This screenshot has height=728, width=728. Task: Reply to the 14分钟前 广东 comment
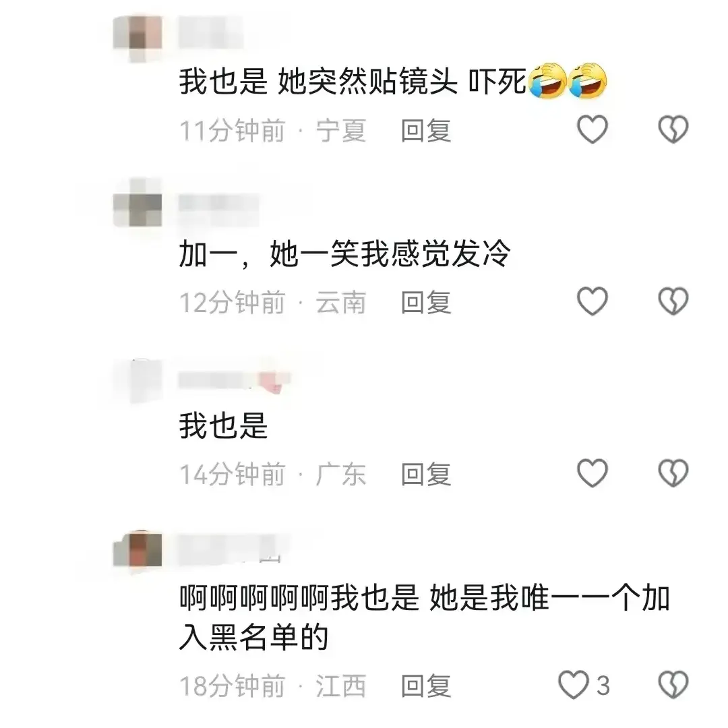coord(426,475)
